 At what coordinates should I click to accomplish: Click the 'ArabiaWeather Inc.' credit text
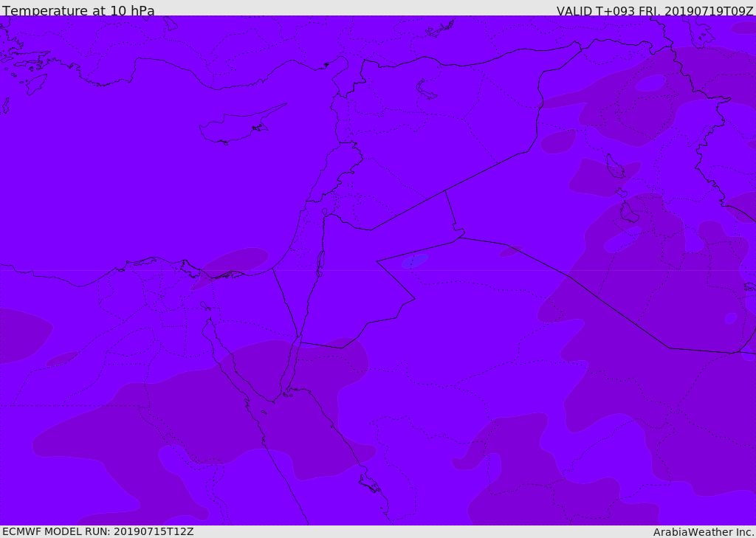(x=703, y=532)
